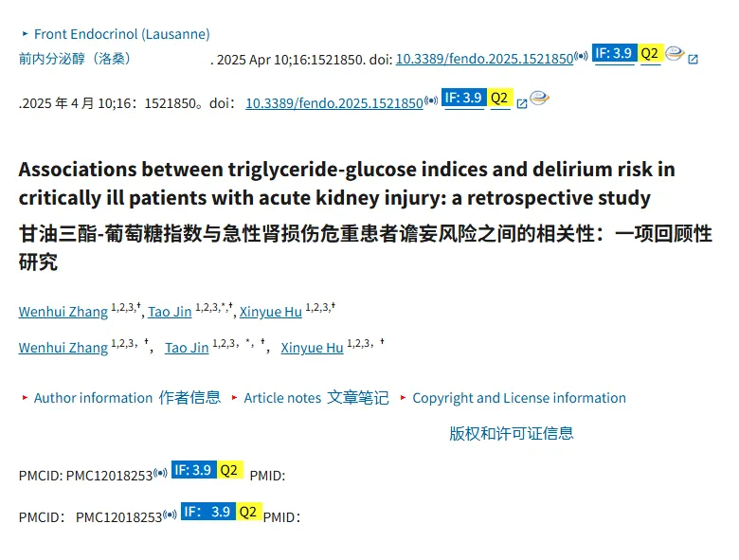
Task: Click the signal icon after the second DOI link
Action: 431,100
